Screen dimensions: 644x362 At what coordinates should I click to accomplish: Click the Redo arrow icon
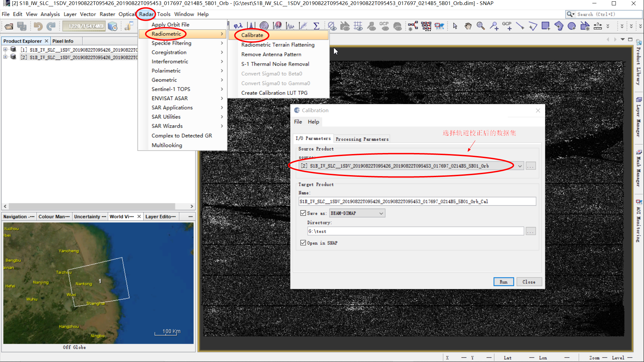pos(51,26)
